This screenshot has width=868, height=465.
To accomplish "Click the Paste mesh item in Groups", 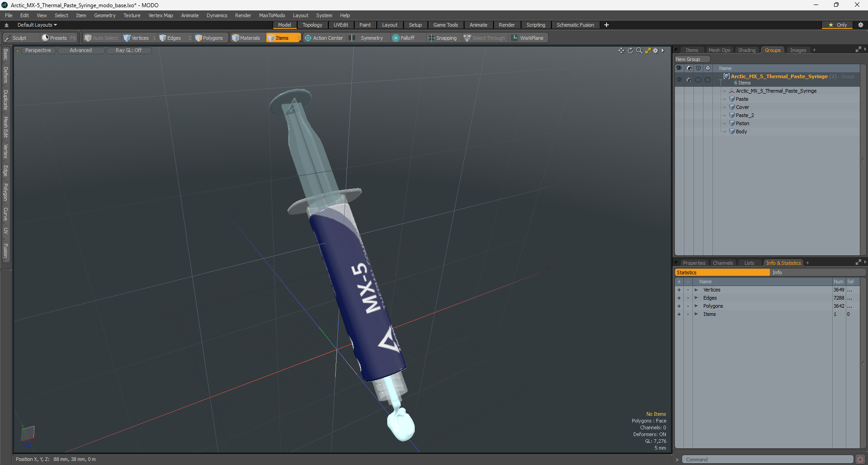I will [742, 99].
